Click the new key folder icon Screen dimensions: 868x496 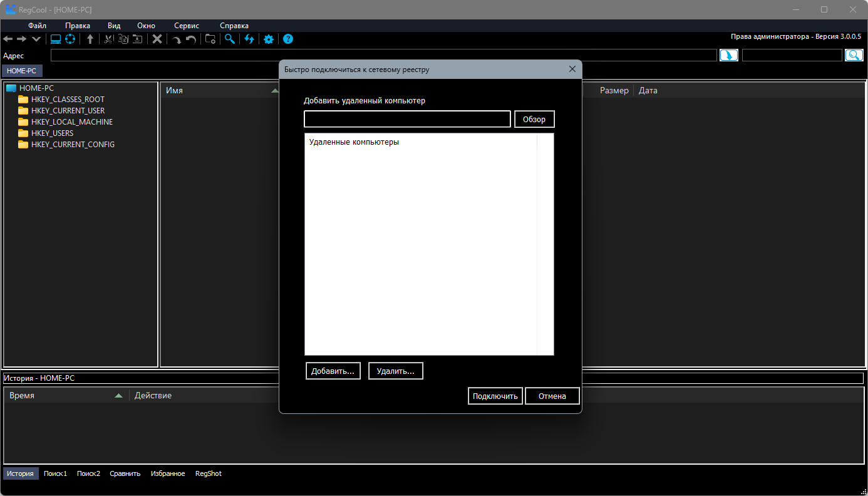(210, 39)
